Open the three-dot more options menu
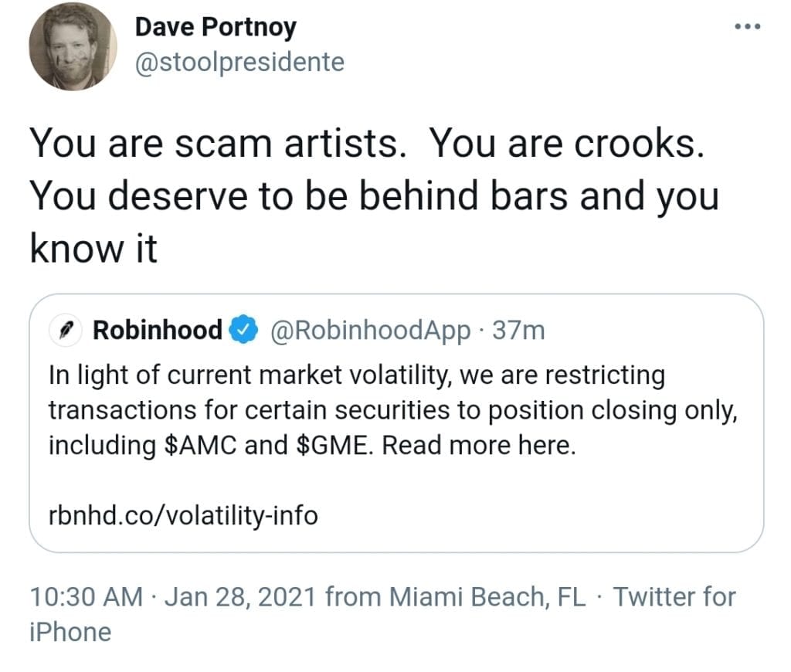Image resolution: width=791 pixels, height=672 pixels. pos(747,26)
